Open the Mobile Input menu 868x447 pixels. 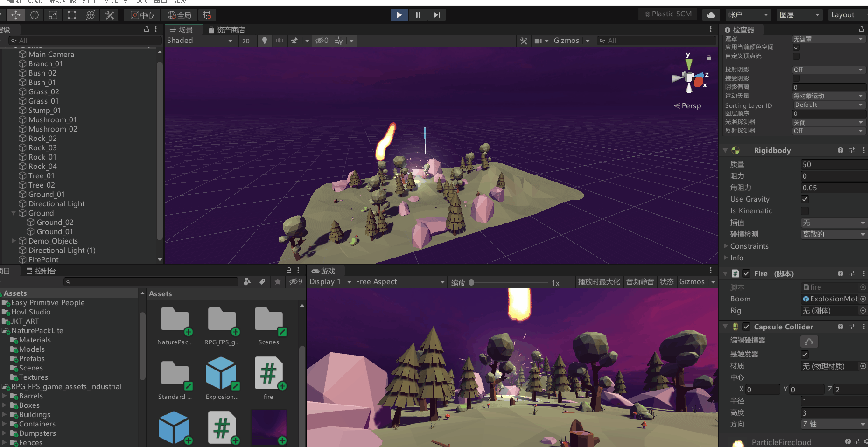click(x=125, y=2)
